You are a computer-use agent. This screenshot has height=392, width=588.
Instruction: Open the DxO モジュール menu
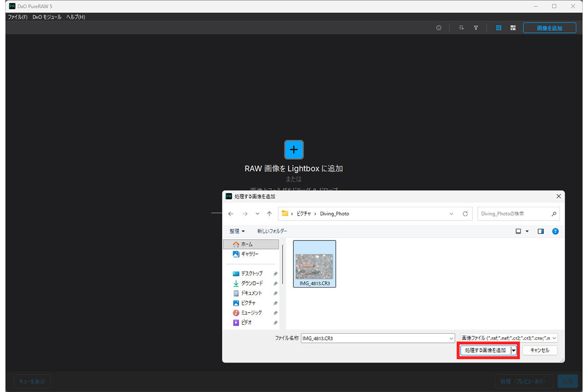[x=47, y=17]
